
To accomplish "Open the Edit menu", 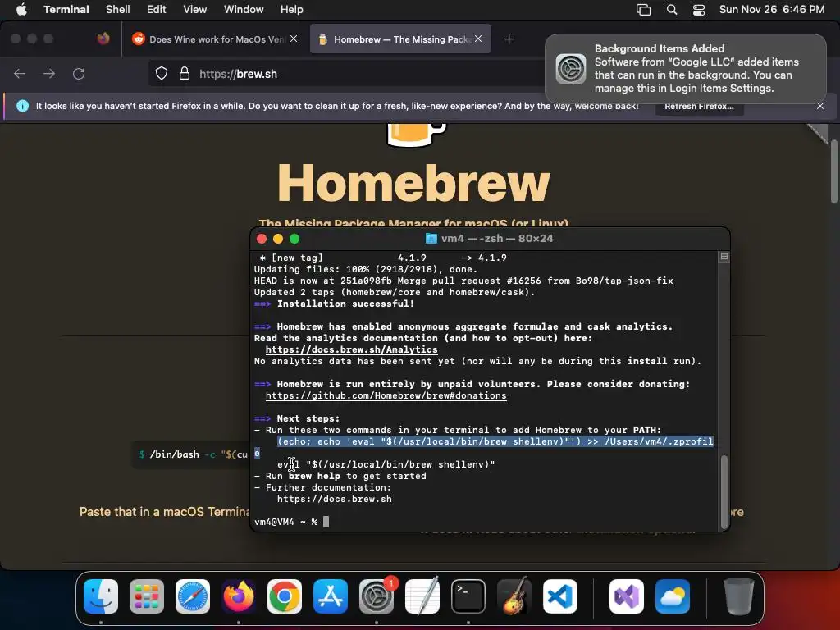I will (157, 10).
